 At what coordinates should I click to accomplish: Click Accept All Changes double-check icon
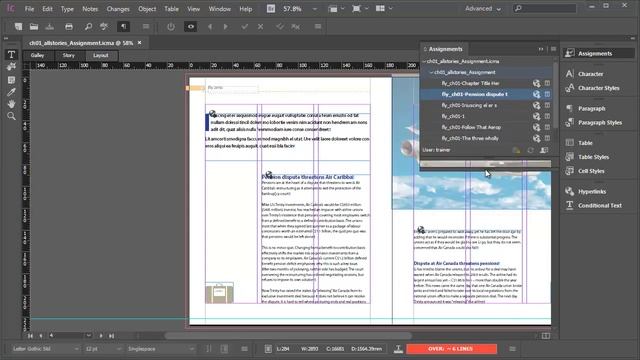pyautogui.click(x=280, y=27)
